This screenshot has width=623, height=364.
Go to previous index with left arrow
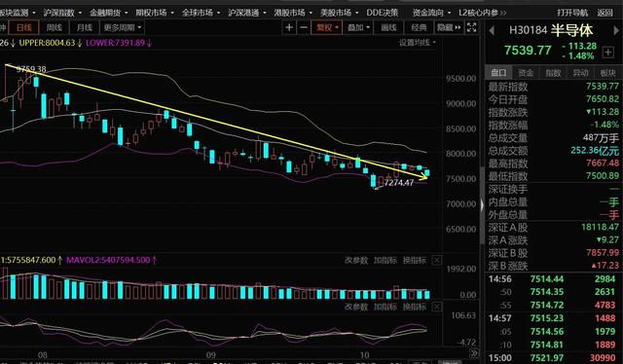point(492,30)
